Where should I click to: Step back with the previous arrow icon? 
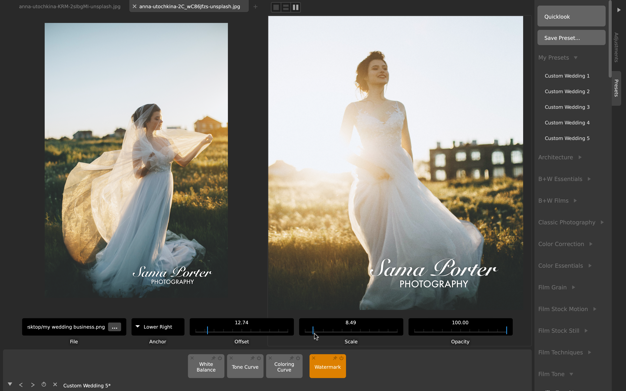(21, 385)
